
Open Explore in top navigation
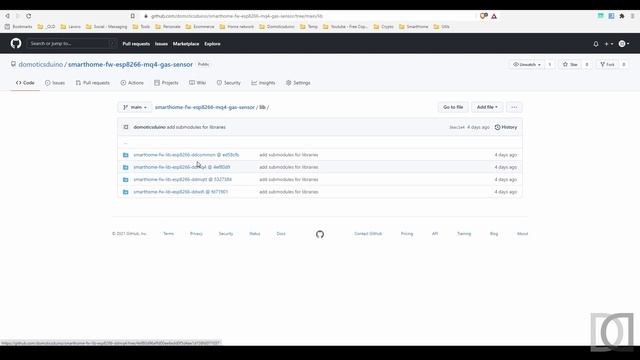coord(212,44)
